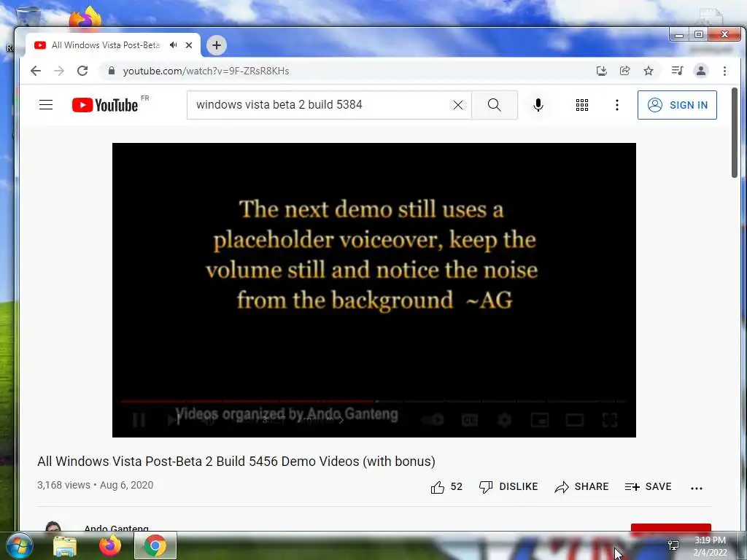Go back in Chrome
Screen dimensions: 747x560
36,71
